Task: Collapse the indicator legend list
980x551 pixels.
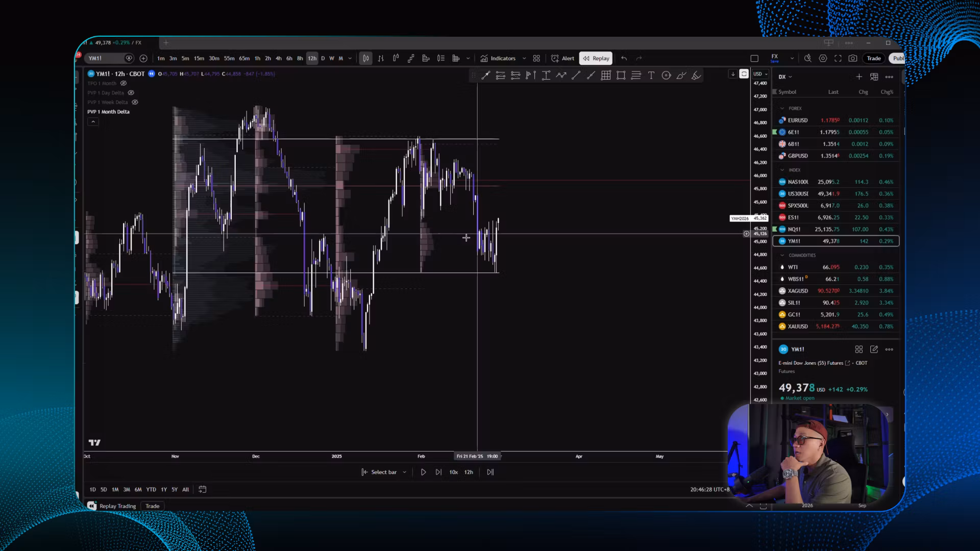Action: click(93, 121)
